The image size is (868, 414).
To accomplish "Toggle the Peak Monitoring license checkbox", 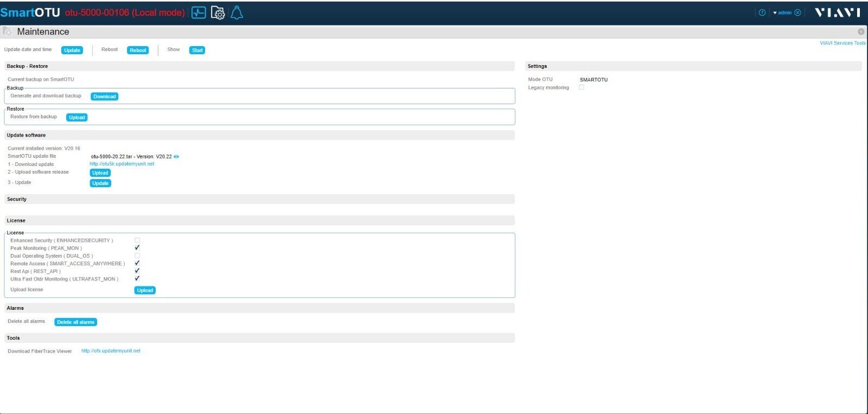I will point(137,248).
